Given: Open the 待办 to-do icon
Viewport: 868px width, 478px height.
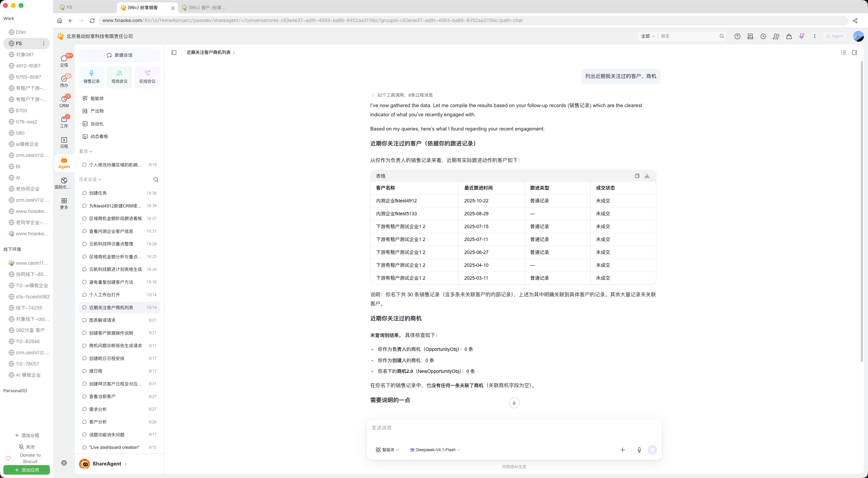Looking at the screenshot, I should coord(64,81).
